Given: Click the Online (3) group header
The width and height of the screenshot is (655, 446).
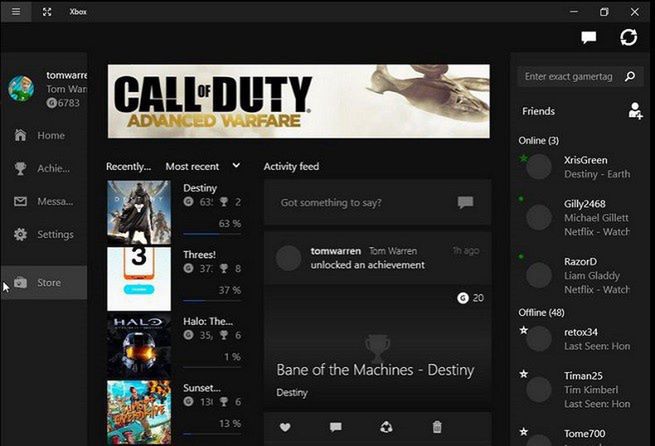Looking at the screenshot, I should coord(538,140).
